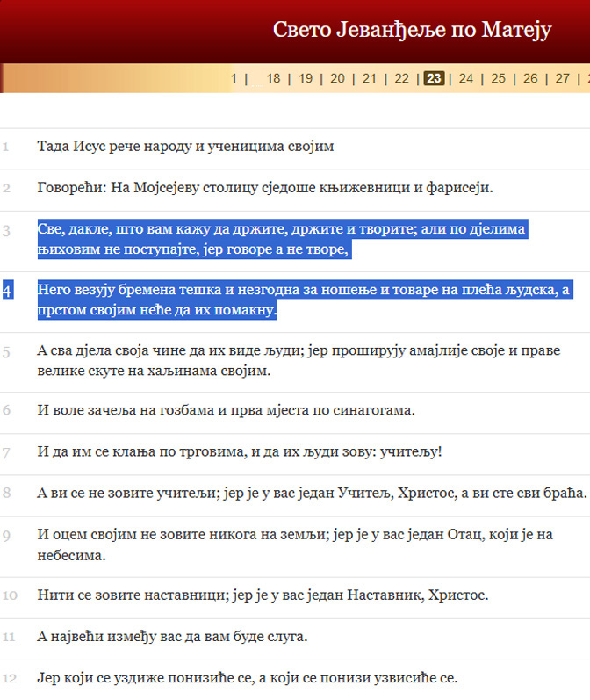Open chapter 18 in navigation bar
Screen dimensions: 590x700
(x=273, y=78)
